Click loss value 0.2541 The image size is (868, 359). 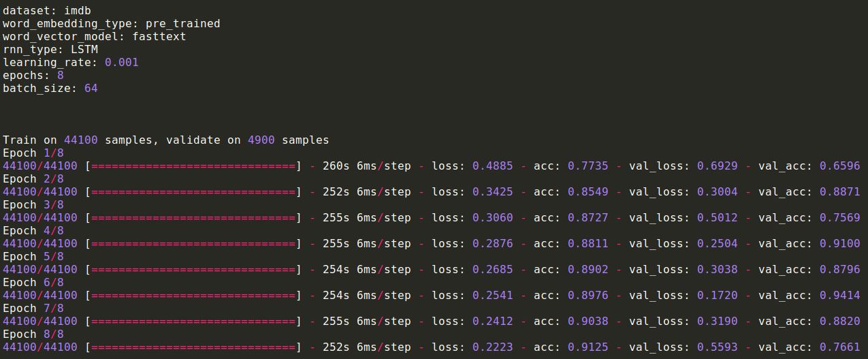click(493, 295)
